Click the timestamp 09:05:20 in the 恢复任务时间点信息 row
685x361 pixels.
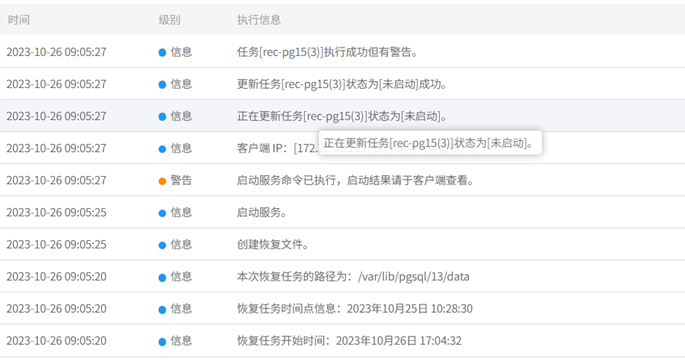[56, 309]
